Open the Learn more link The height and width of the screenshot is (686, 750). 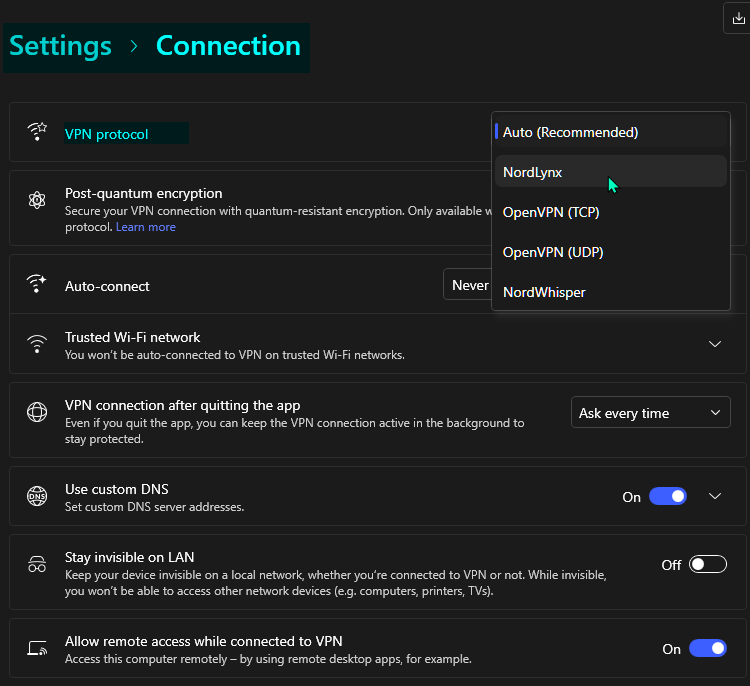pos(145,227)
